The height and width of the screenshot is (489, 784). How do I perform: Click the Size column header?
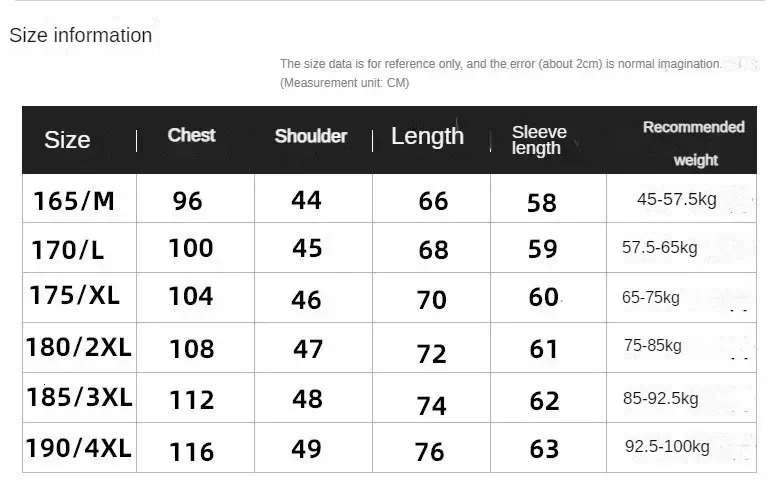[67, 140]
